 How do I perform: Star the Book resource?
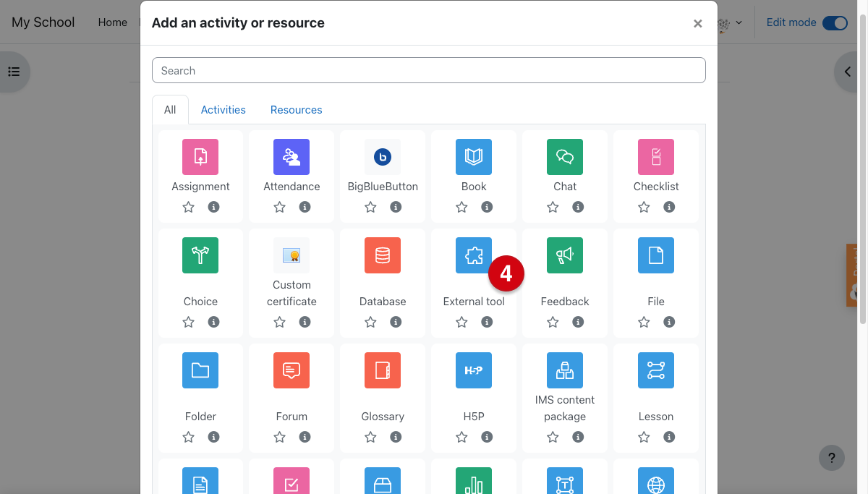click(x=461, y=207)
